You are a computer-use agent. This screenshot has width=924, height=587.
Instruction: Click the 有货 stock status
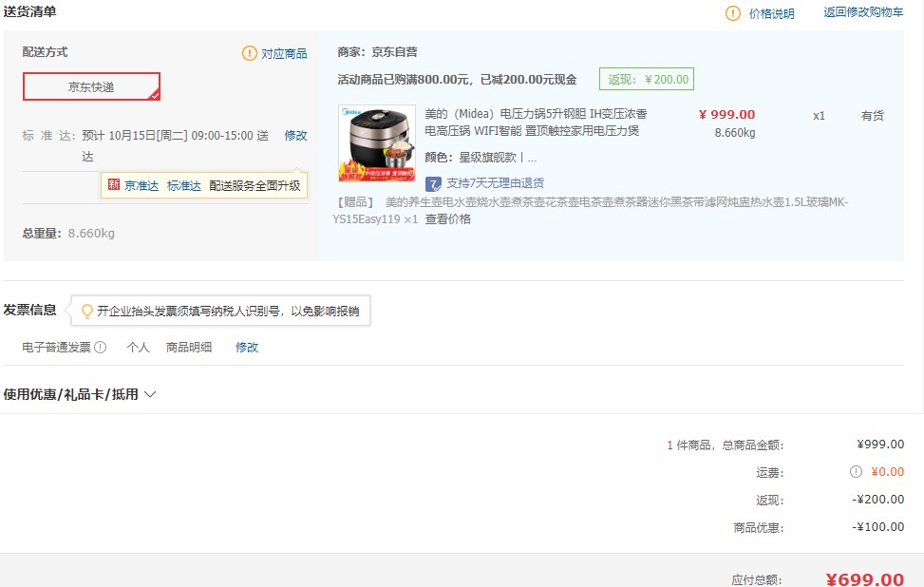point(872,116)
